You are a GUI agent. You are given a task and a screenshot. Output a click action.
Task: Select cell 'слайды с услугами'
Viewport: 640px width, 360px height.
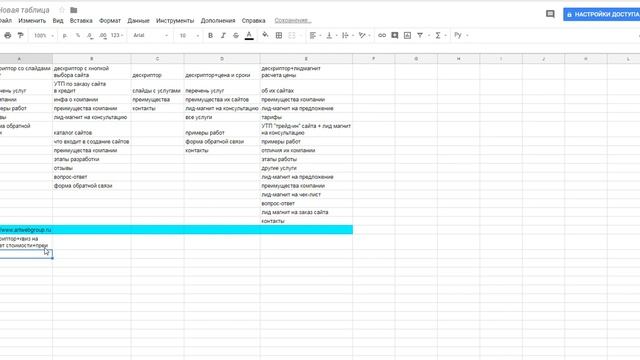pyautogui.click(x=158, y=87)
